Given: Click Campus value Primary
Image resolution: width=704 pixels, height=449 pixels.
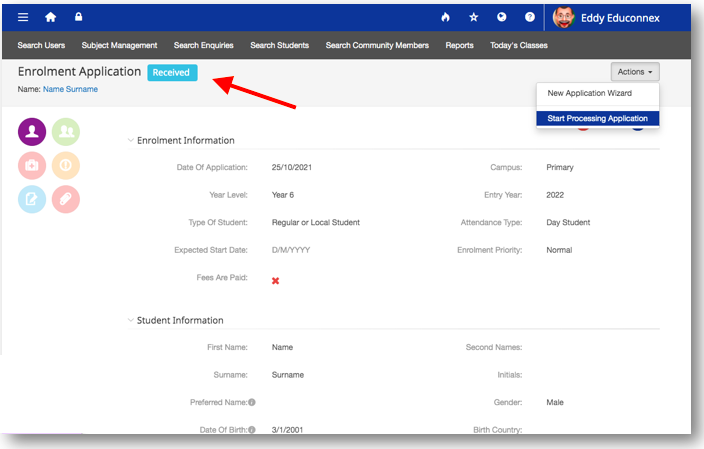Looking at the screenshot, I should click(560, 167).
